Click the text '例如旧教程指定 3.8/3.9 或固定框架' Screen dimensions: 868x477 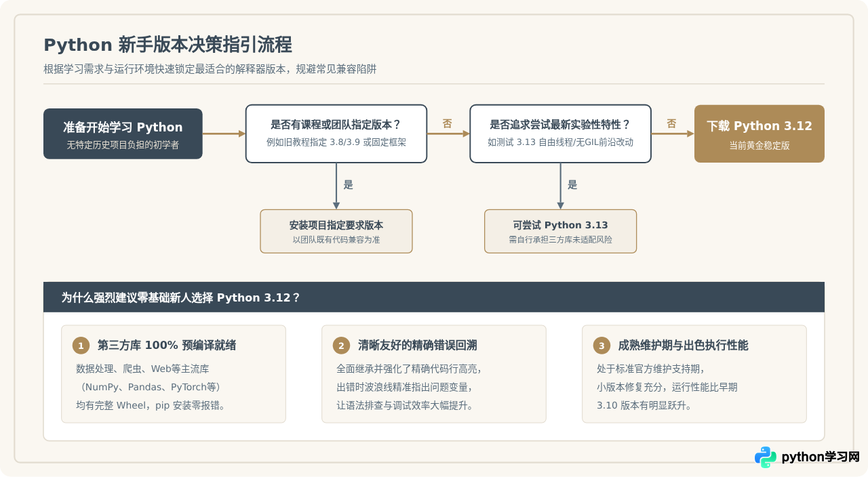(x=336, y=142)
